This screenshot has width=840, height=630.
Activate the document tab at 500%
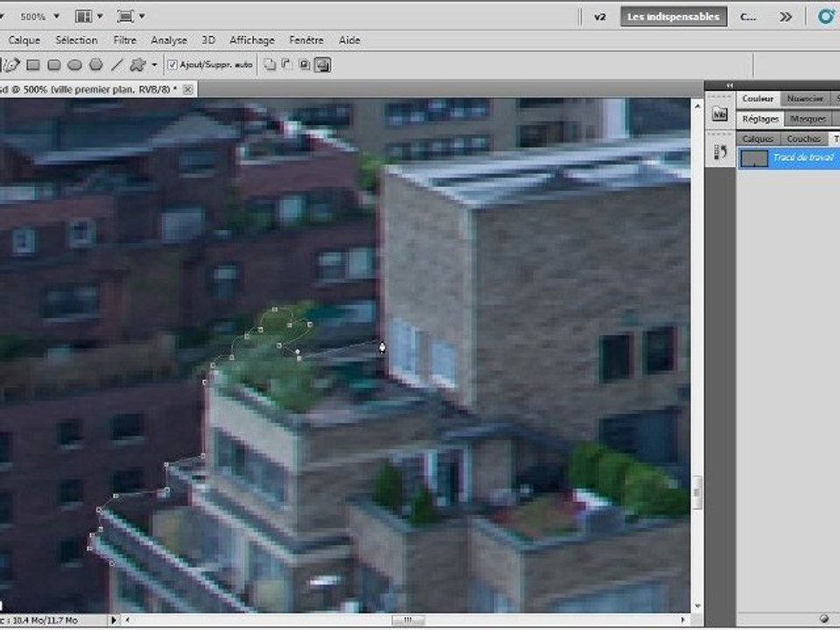pyautogui.click(x=88, y=89)
